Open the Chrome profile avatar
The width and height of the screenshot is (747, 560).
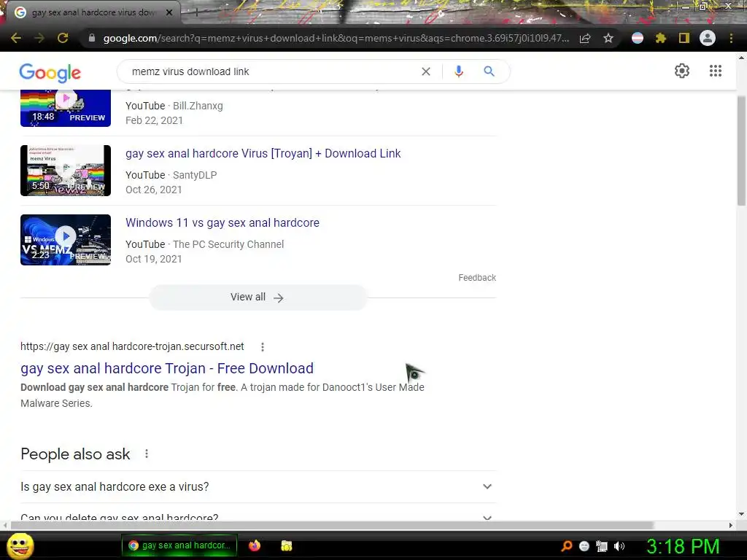pyautogui.click(x=708, y=38)
